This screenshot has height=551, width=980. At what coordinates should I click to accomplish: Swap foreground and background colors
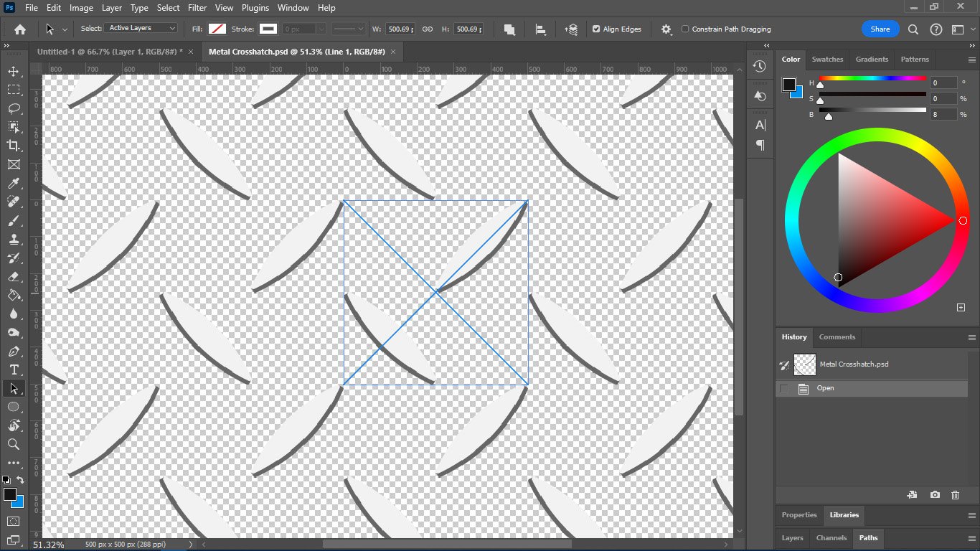pos(20,480)
